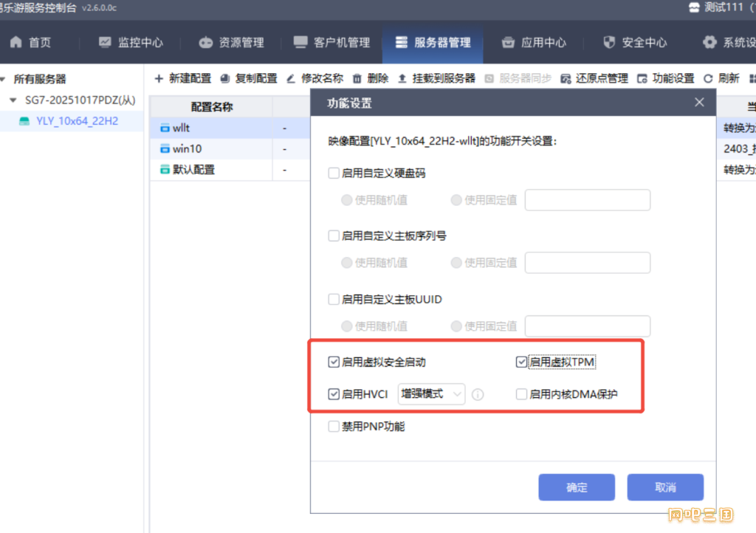Enable 启用自定义主板序列号 checkbox
This screenshot has width=756, height=533.
click(334, 235)
